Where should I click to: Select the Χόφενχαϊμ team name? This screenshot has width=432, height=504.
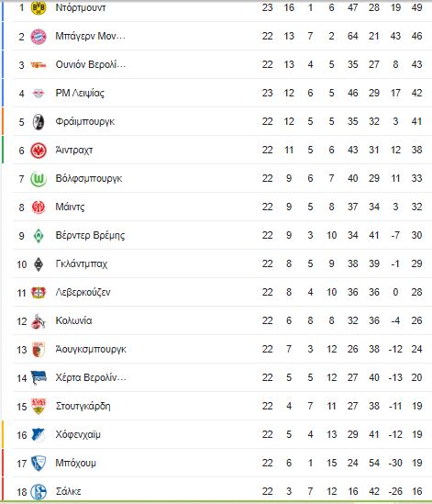coord(78,434)
